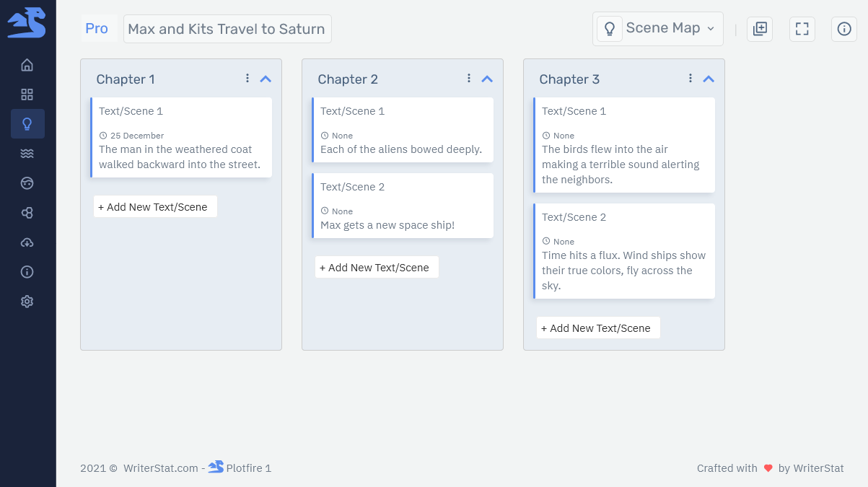Image resolution: width=868 pixels, height=487 pixels.
Task: Enter fullscreen mode via the toolbar icon
Action: (x=802, y=29)
